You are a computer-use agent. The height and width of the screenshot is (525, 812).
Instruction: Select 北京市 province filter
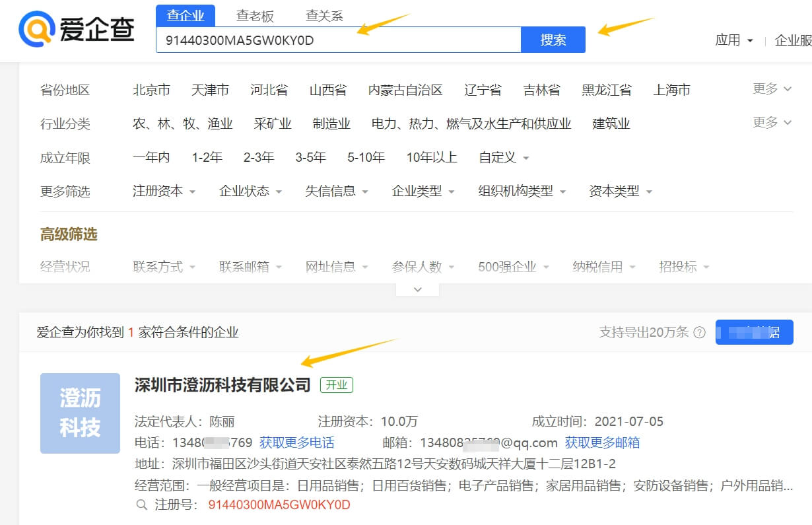(x=151, y=90)
